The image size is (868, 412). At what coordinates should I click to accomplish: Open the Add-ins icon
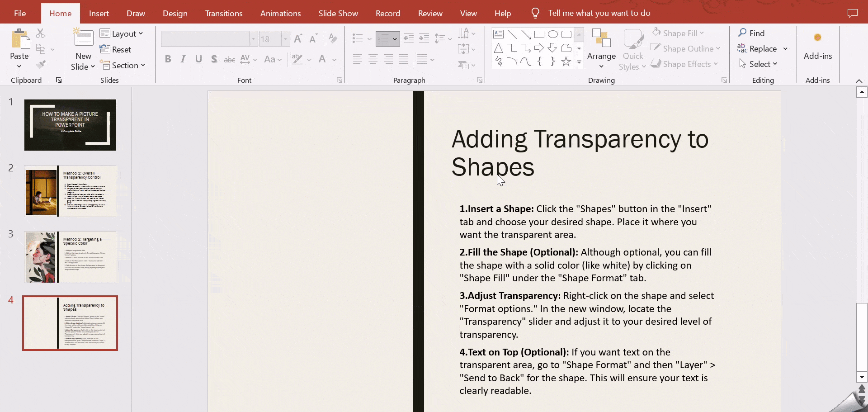817,38
